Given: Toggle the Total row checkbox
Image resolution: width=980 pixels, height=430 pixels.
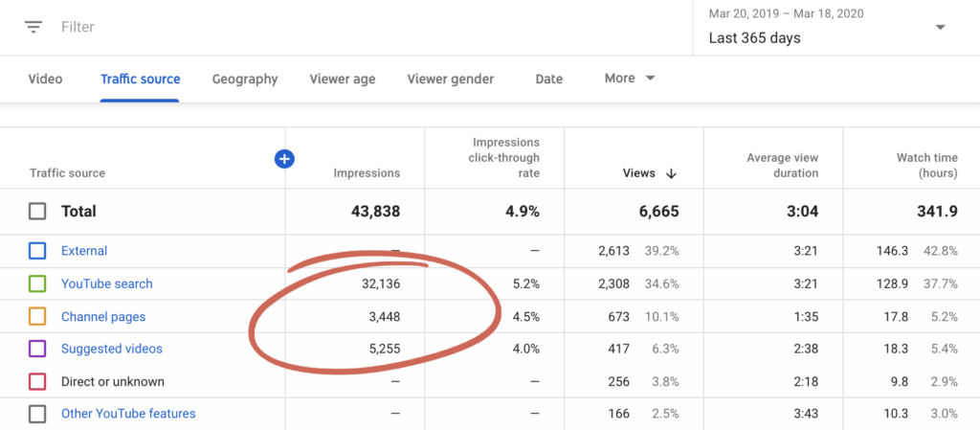Looking at the screenshot, I should pyautogui.click(x=37, y=211).
